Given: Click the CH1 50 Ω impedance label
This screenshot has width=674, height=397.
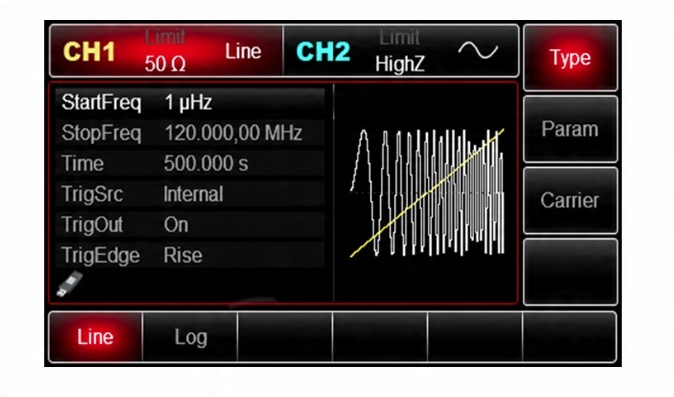Looking at the screenshot, I should click(165, 64).
